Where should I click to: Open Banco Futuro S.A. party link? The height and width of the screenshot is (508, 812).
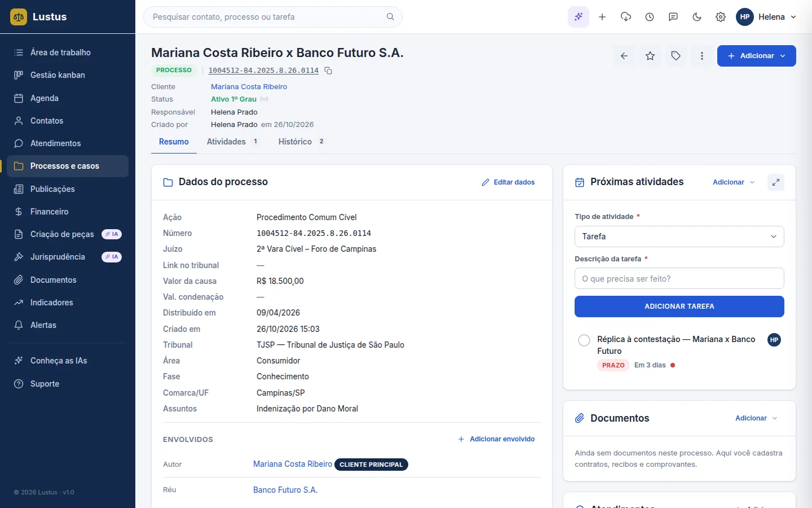pyautogui.click(x=285, y=490)
